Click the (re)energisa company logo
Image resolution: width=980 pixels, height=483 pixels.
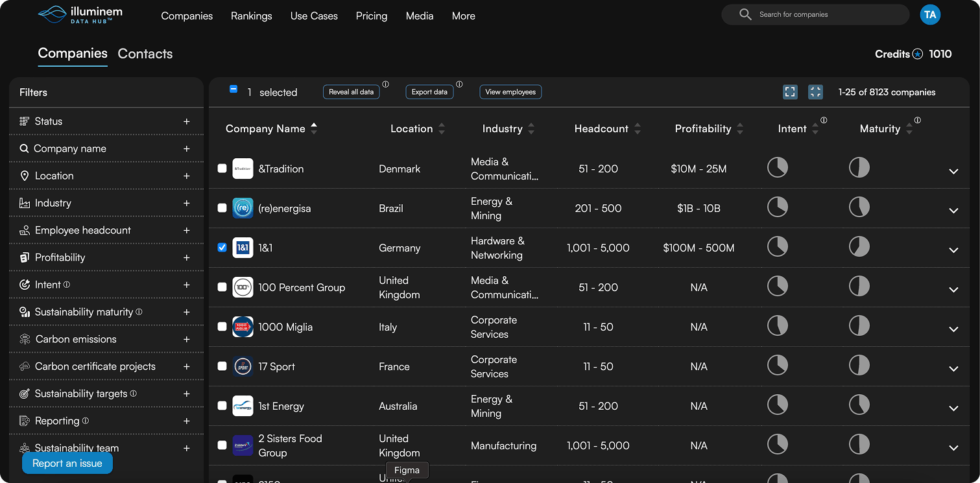(243, 208)
